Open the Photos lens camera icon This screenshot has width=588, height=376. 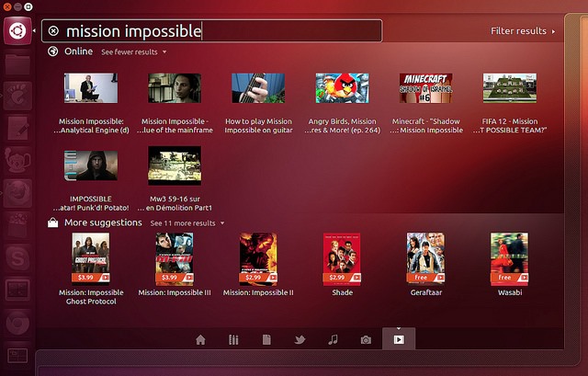[x=366, y=339]
